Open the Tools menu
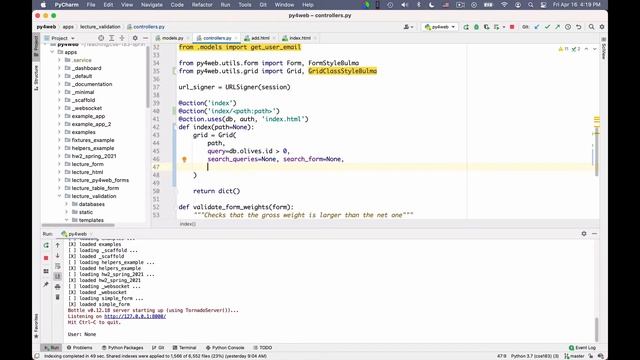 coord(244,5)
